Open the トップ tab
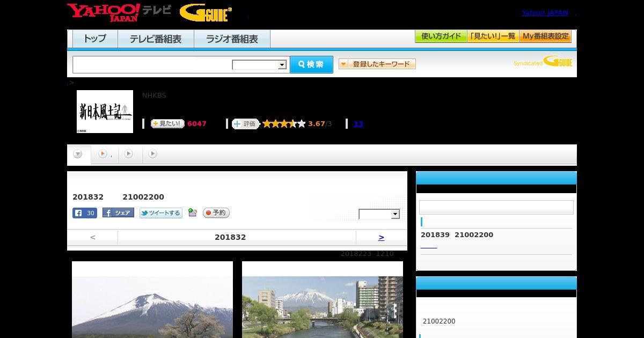 pyautogui.click(x=95, y=39)
